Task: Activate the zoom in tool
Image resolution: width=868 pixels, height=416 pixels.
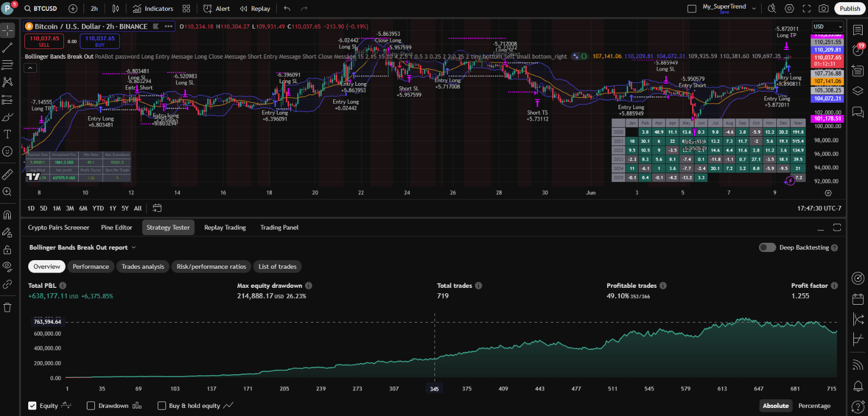Action: click(x=8, y=192)
